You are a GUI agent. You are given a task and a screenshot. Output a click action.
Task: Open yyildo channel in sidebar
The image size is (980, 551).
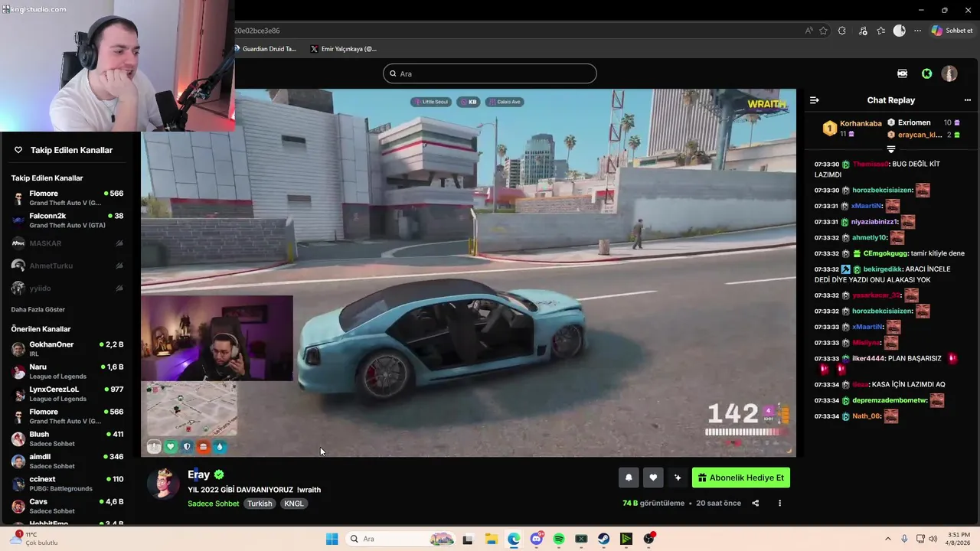67,289
